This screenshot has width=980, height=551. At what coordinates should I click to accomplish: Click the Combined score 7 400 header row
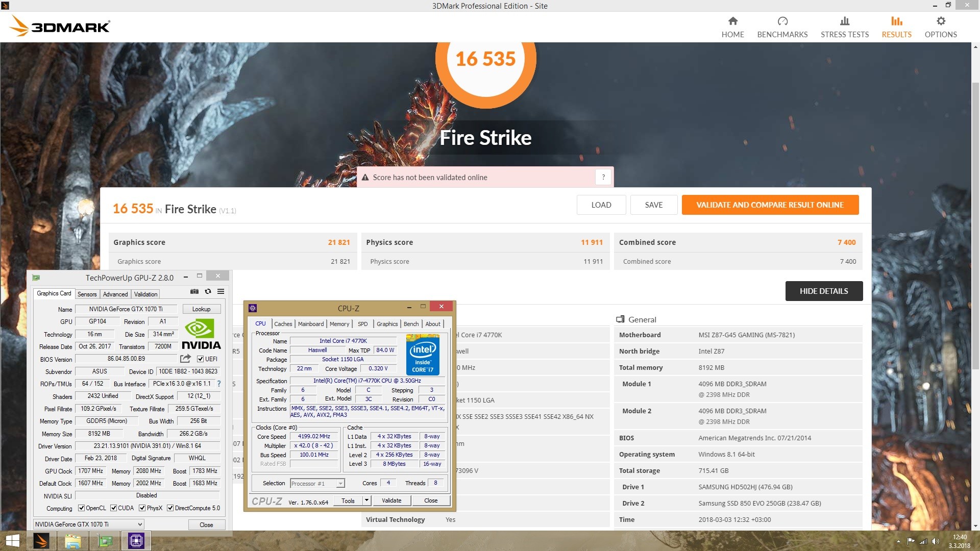738,242
